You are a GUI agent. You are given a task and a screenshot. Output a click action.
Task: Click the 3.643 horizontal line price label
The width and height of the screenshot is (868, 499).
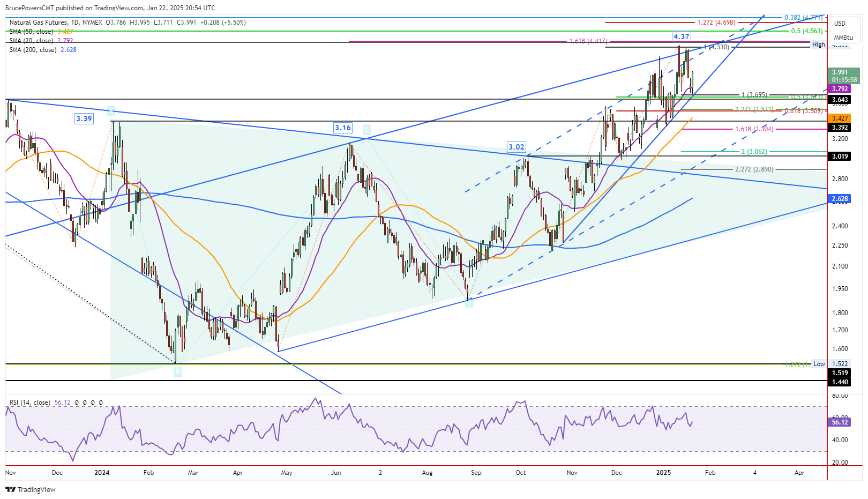tap(840, 100)
